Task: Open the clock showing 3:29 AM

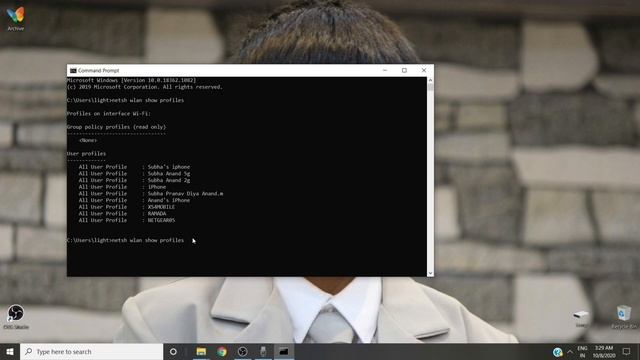Action: (604, 351)
